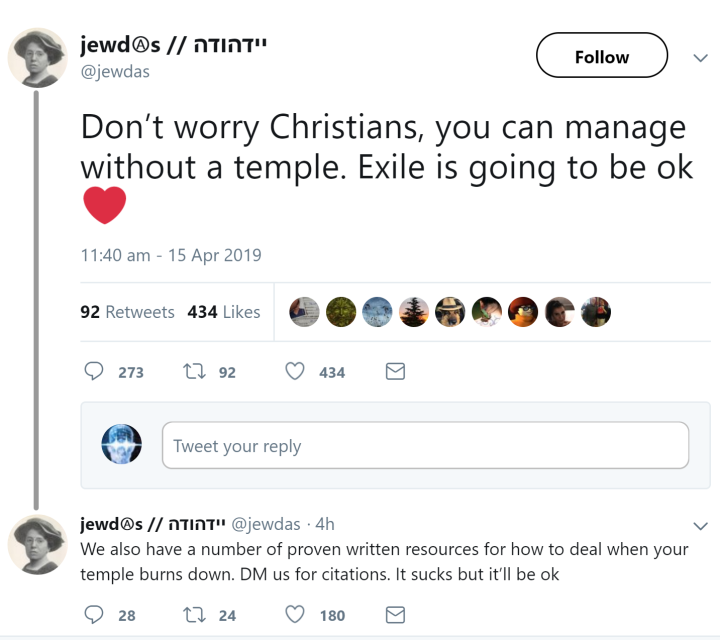Click the envelope icon to message the main tweet
The width and height of the screenshot is (720, 640).
(395, 371)
